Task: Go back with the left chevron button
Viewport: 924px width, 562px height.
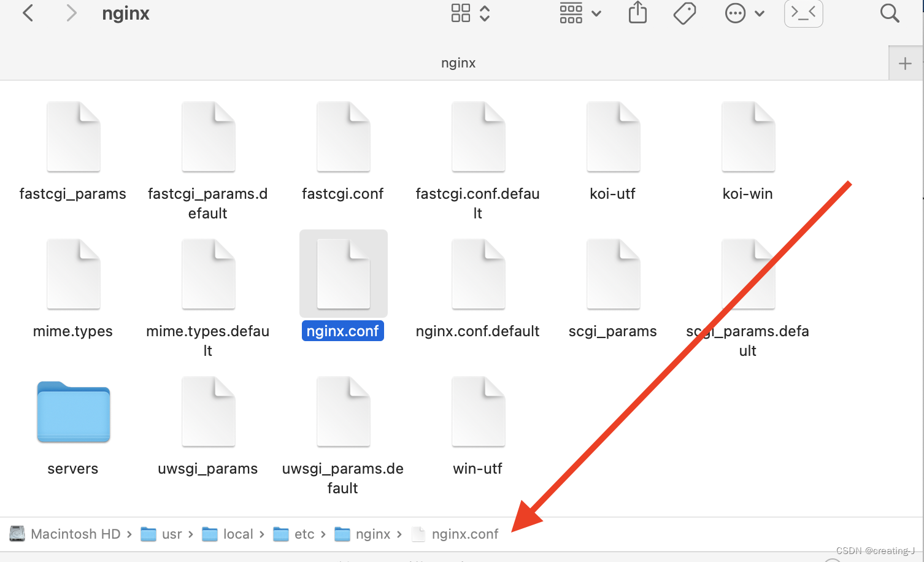Action: pyautogui.click(x=28, y=13)
